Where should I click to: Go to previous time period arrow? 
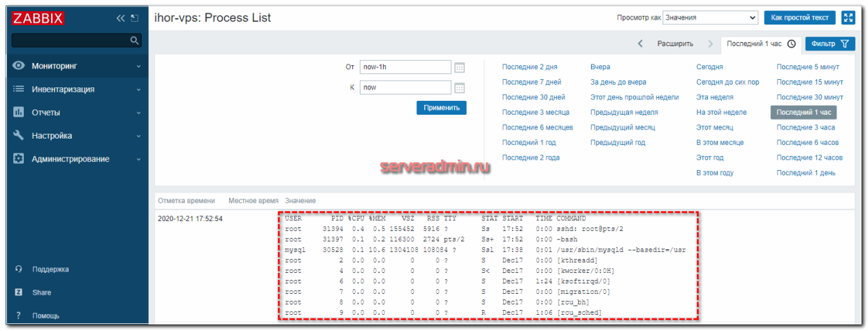click(x=640, y=43)
